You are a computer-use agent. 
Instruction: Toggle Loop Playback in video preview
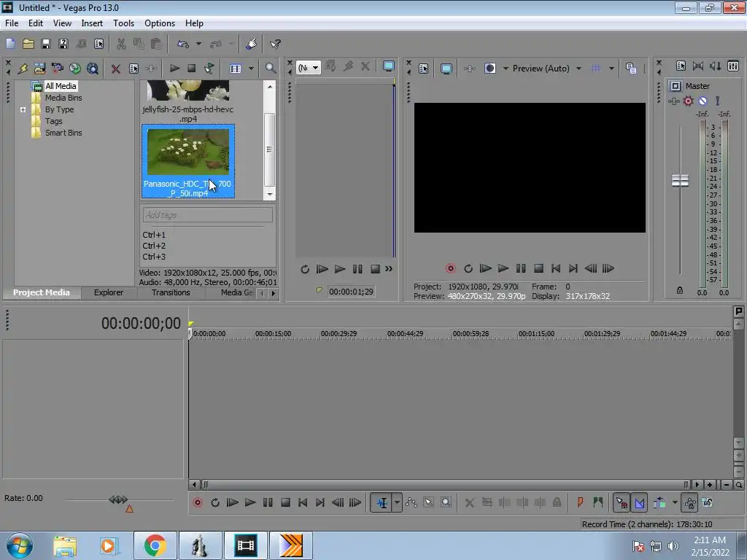[468, 268]
